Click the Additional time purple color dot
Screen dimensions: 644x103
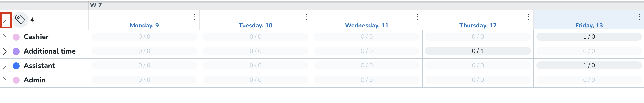(x=16, y=51)
